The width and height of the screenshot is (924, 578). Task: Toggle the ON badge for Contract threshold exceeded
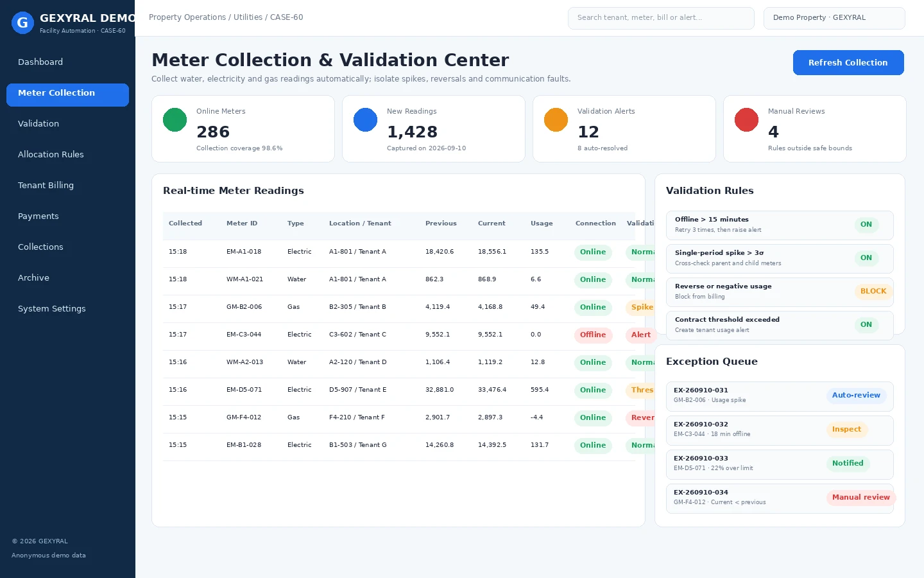pos(866,325)
